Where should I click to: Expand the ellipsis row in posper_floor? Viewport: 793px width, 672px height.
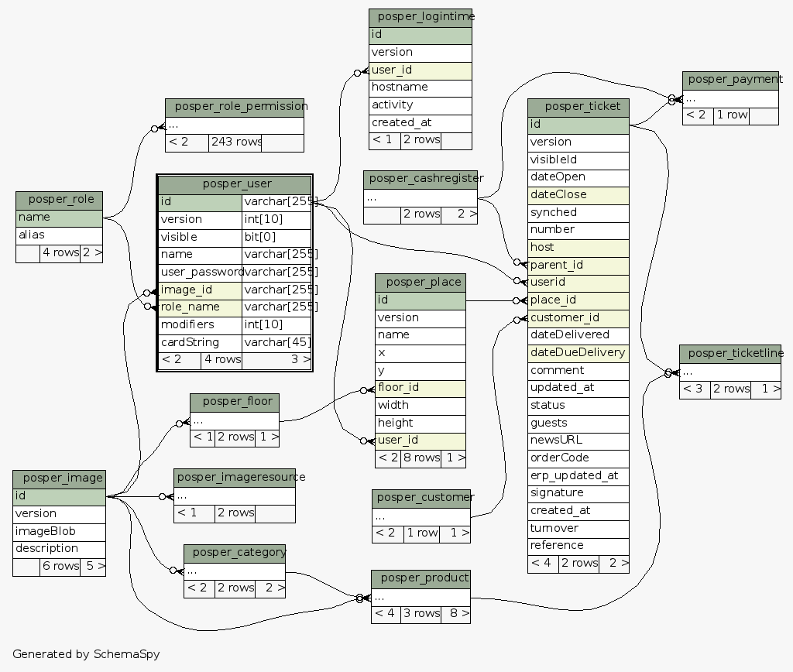234,421
